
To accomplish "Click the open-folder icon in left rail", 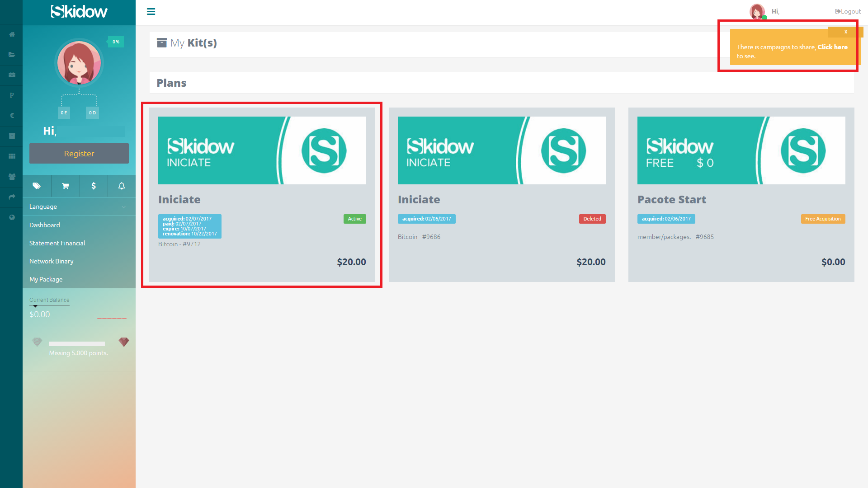I will [12, 55].
